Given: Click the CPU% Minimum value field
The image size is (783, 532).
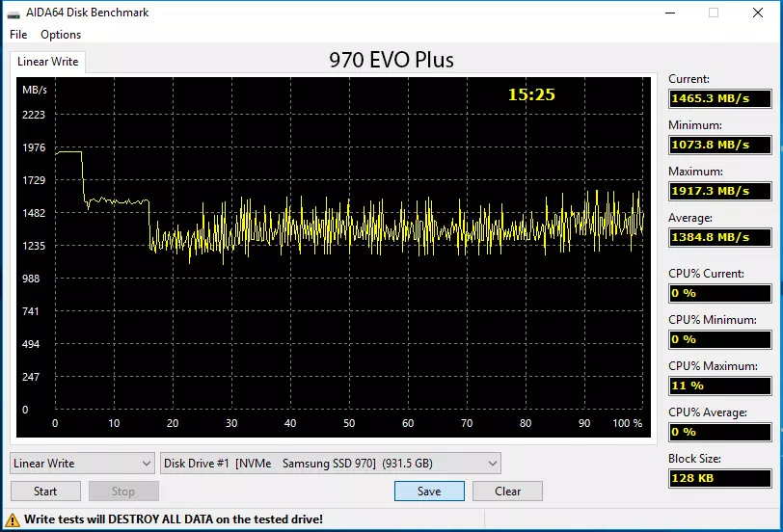Looking at the screenshot, I should [720, 339].
